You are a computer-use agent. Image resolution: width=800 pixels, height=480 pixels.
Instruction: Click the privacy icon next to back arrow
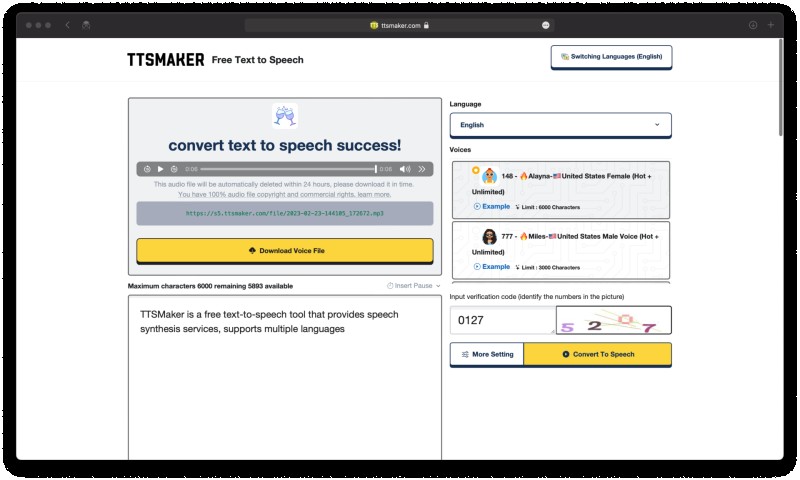coord(86,25)
